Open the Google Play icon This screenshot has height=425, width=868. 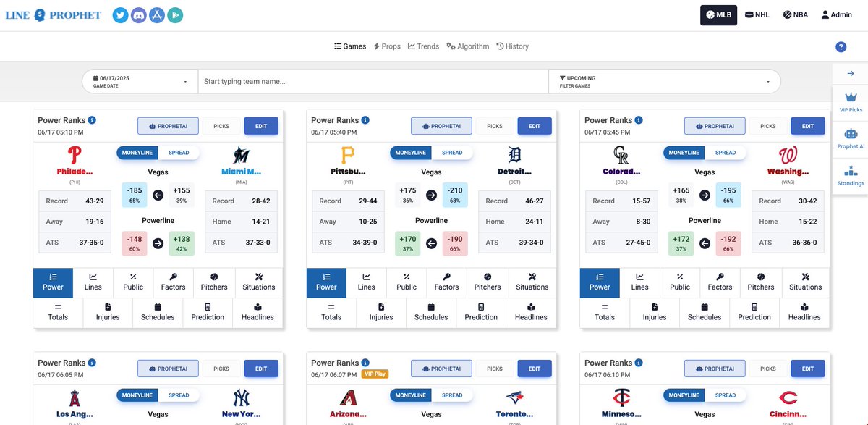pos(175,15)
